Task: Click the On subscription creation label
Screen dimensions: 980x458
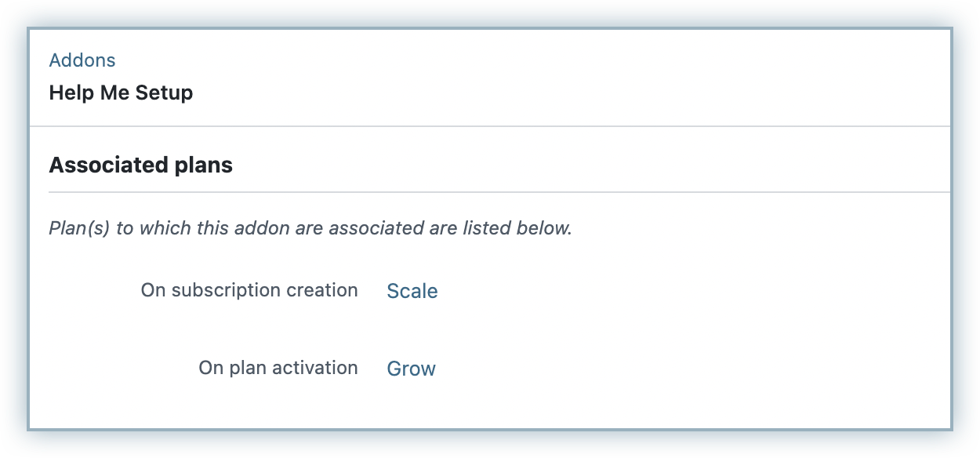Action: (x=249, y=290)
